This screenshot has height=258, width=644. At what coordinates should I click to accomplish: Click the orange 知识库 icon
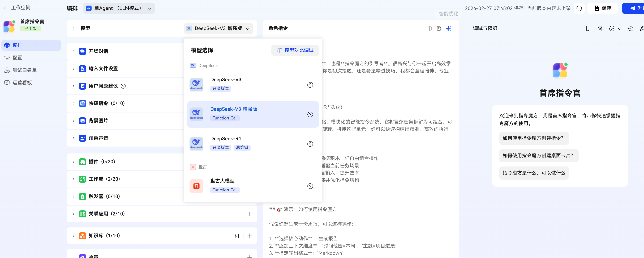[x=83, y=236]
